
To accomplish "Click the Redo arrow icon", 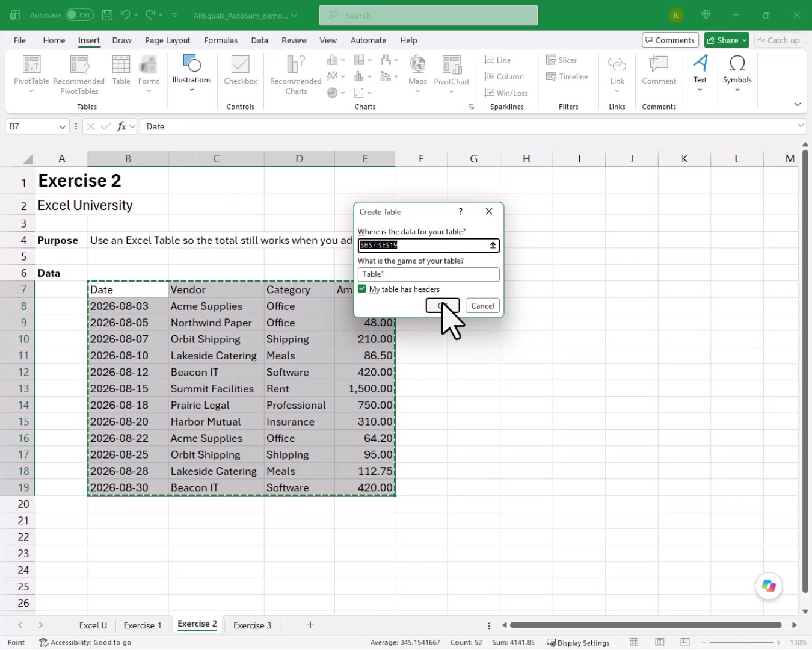I will point(150,15).
